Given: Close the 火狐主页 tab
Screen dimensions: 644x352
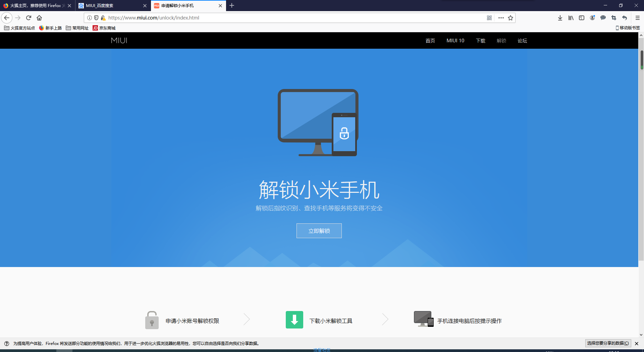Looking at the screenshot, I should click(69, 6).
